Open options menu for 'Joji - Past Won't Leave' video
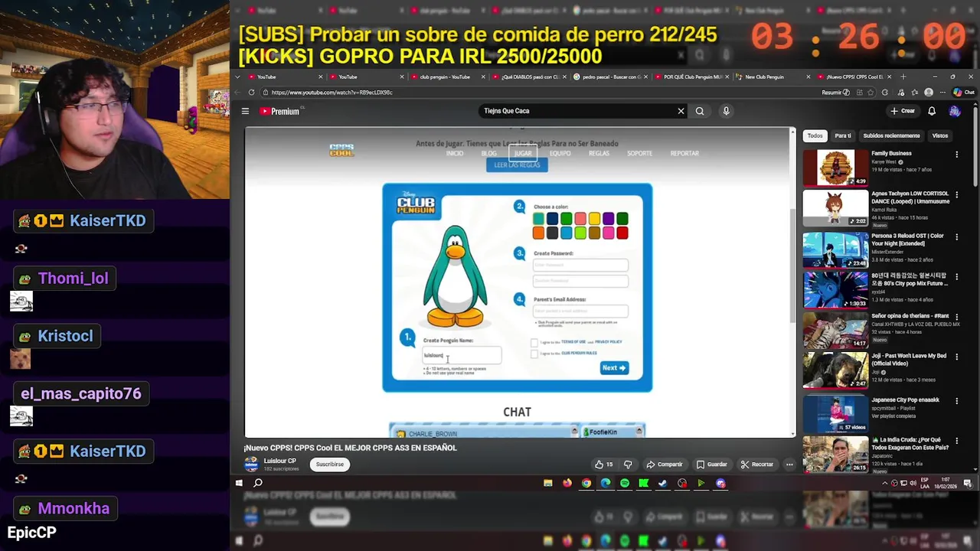 956,357
